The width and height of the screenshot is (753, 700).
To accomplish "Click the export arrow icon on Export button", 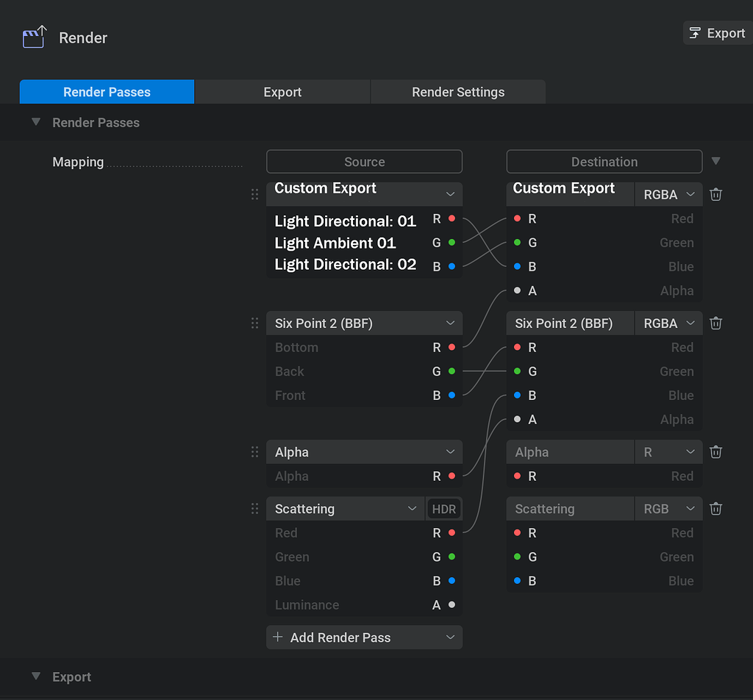I will point(696,32).
